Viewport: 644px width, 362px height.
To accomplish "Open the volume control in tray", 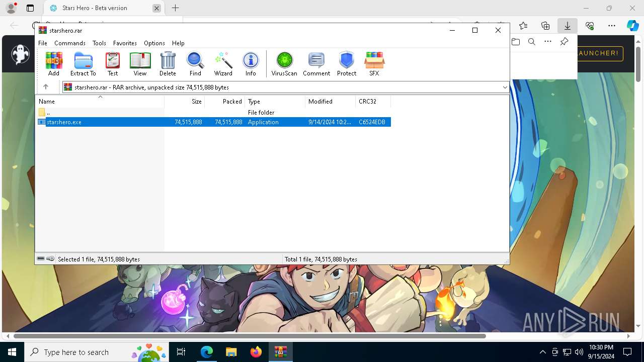I will pos(579,352).
